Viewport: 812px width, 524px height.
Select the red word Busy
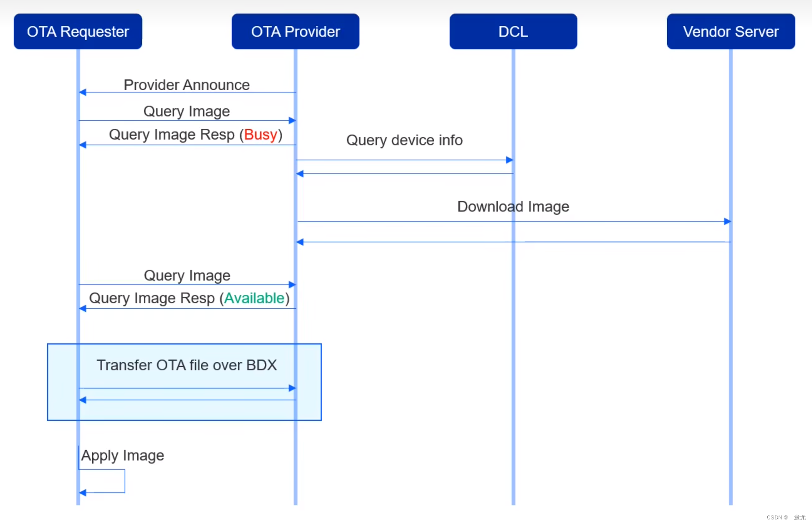tap(261, 135)
